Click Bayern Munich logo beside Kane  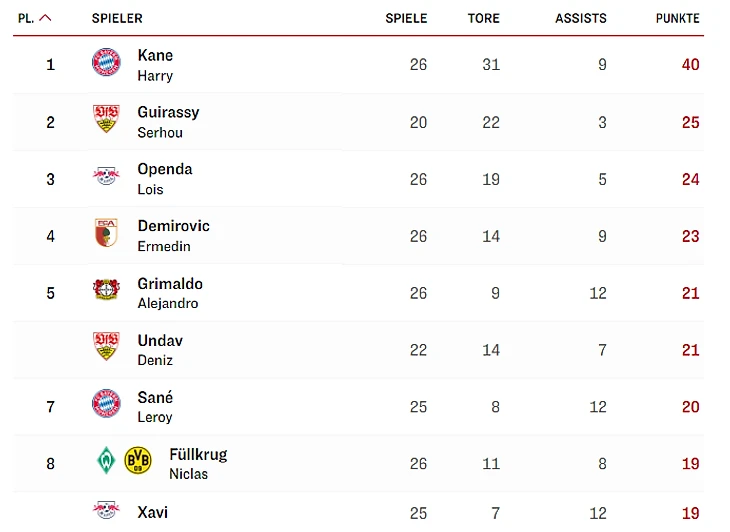pyautogui.click(x=106, y=63)
